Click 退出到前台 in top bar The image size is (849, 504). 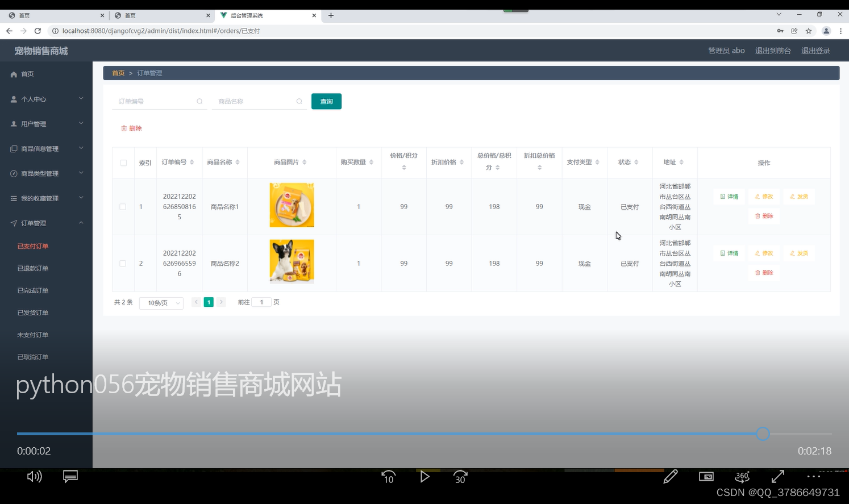click(x=773, y=51)
